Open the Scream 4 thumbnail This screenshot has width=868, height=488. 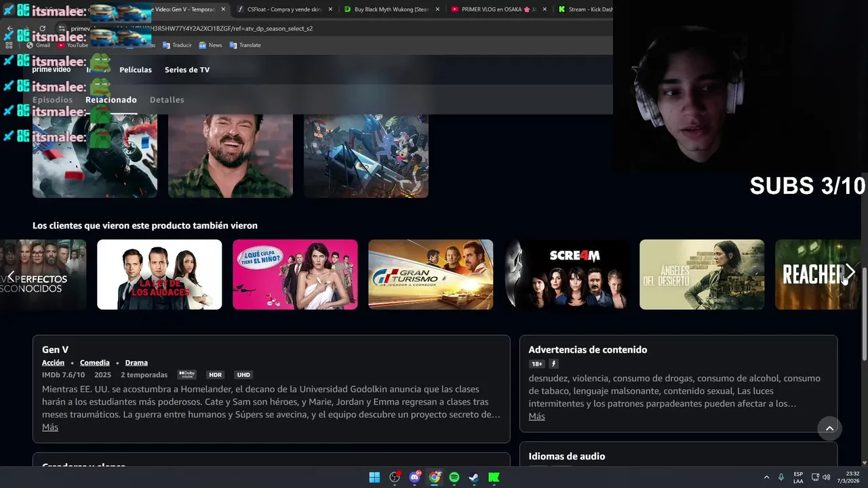pyautogui.click(x=566, y=274)
